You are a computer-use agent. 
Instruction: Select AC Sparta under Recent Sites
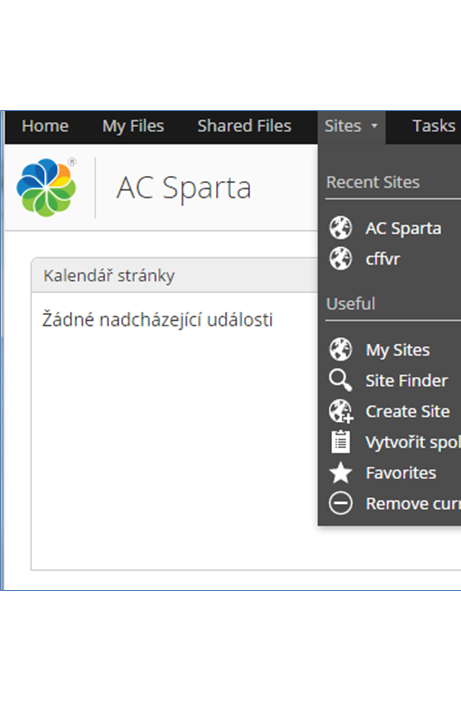tap(403, 228)
